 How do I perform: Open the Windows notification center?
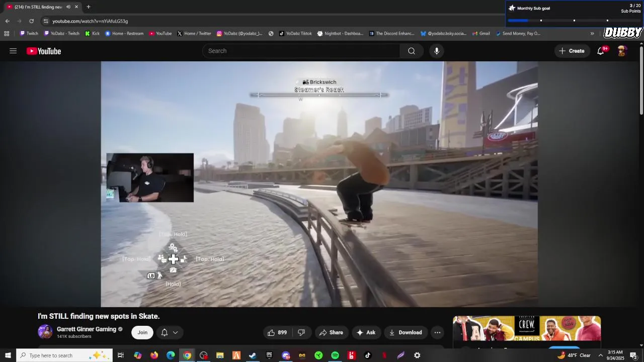coord(633,355)
